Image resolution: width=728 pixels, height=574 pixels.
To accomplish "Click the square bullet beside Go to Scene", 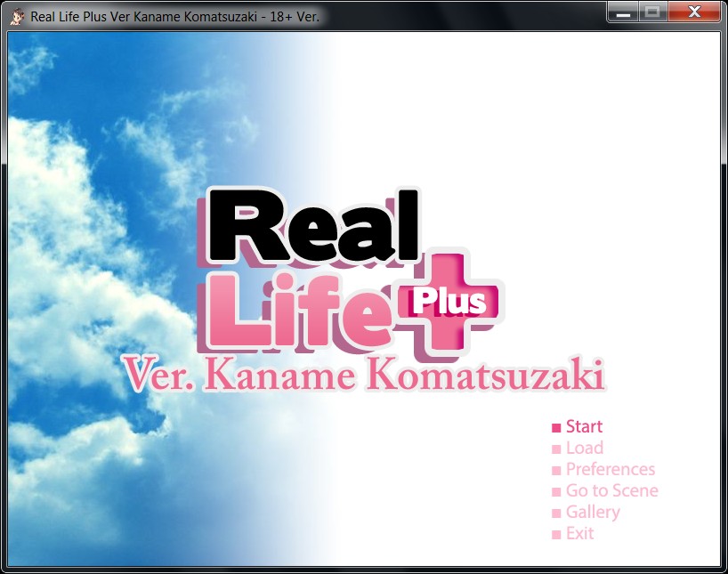I will point(557,492).
